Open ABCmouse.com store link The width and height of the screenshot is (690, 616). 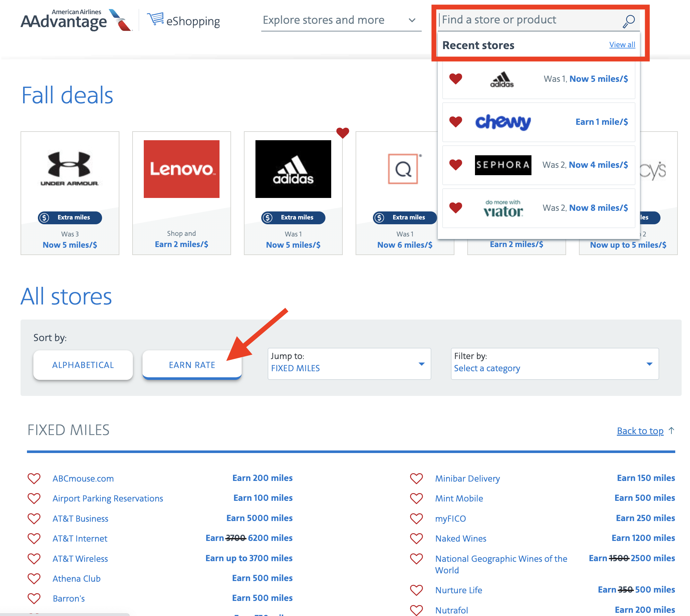pos(83,479)
